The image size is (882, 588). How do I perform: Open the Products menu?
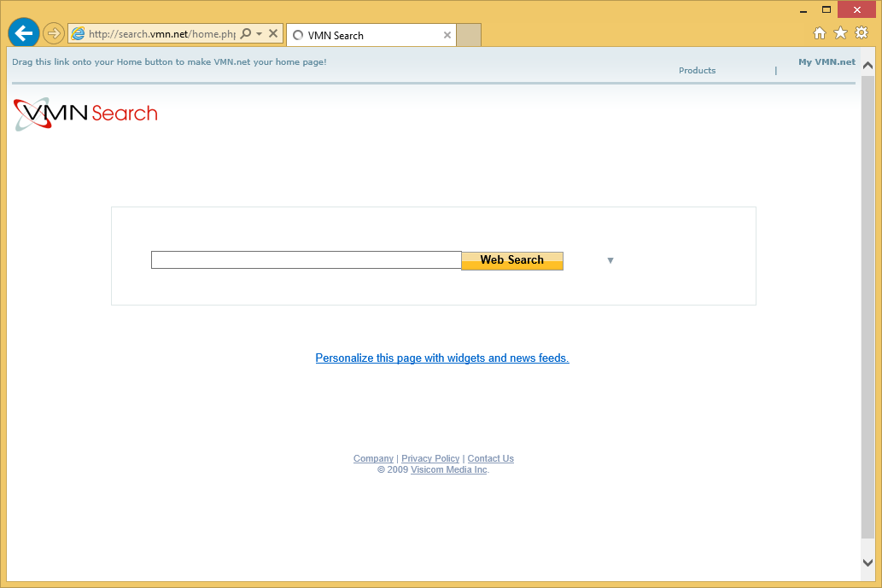(697, 70)
